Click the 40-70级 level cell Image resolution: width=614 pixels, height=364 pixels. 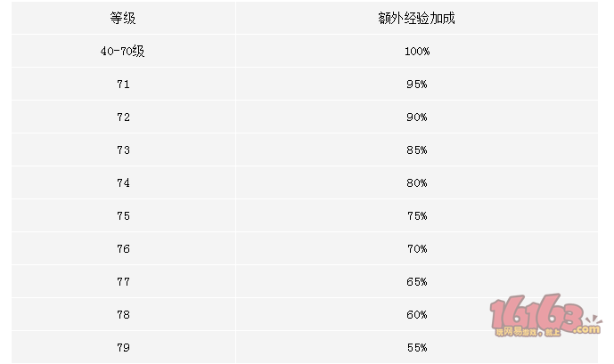tap(123, 51)
